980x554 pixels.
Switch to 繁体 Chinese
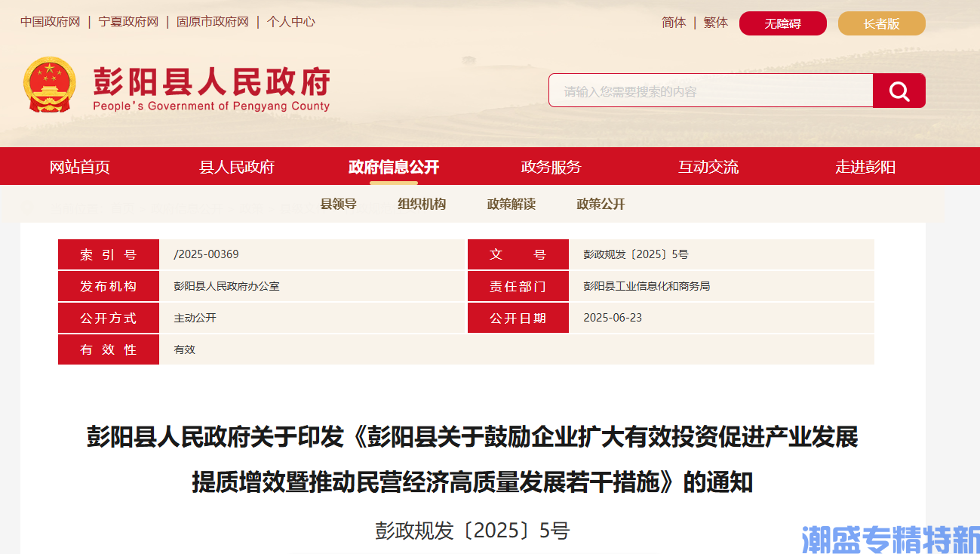click(716, 23)
